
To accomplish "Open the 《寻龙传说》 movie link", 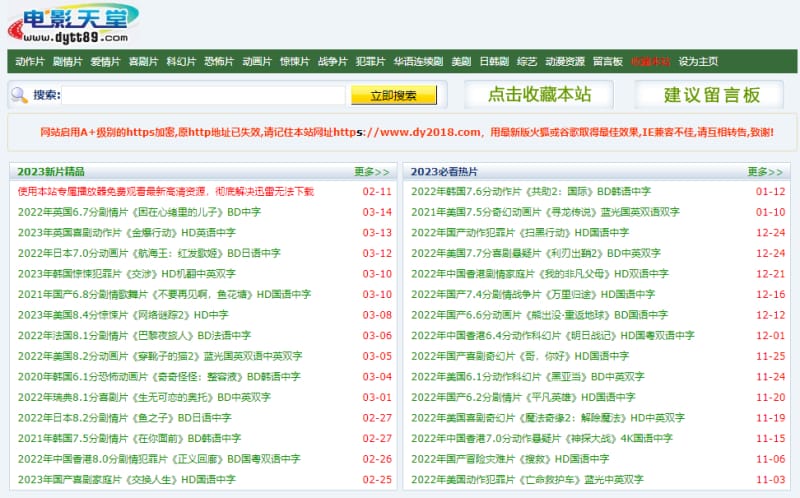I will click(x=545, y=212).
